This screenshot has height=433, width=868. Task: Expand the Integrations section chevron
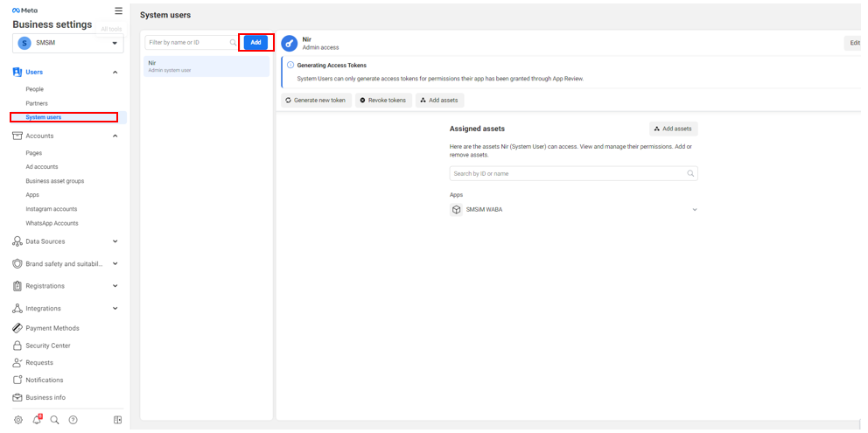[x=115, y=309]
